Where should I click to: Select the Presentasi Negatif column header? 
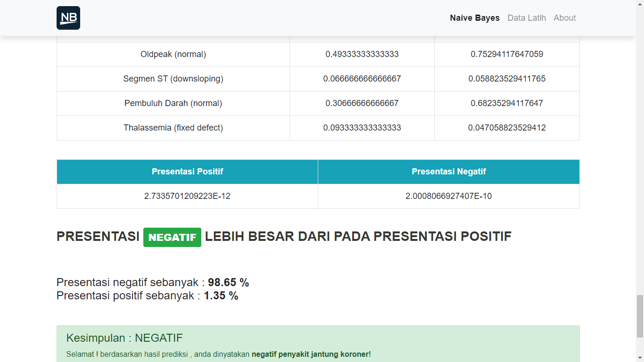click(x=448, y=172)
